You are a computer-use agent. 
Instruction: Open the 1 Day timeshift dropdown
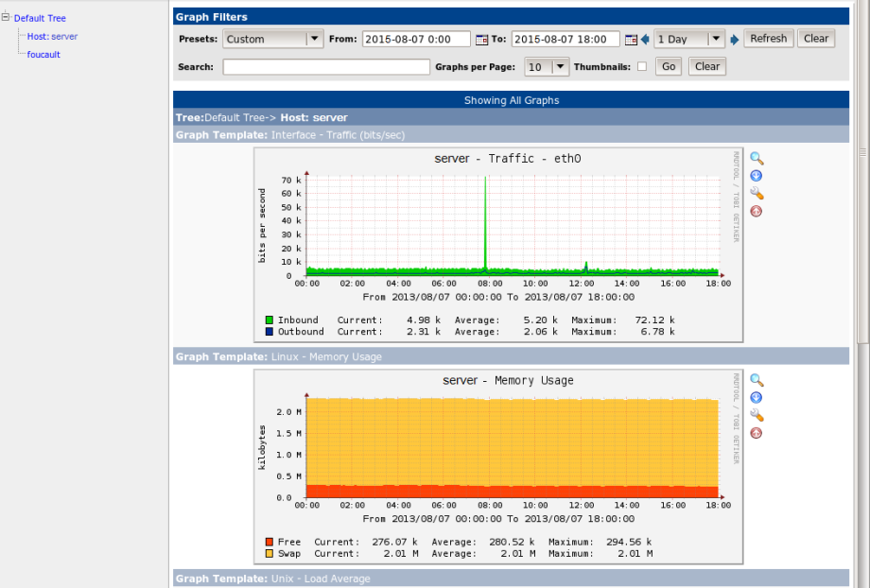(689, 39)
